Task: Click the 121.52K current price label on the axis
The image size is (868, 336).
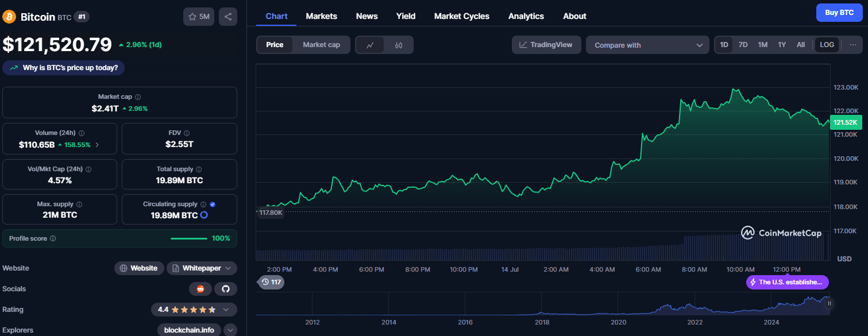Action: click(x=846, y=122)
